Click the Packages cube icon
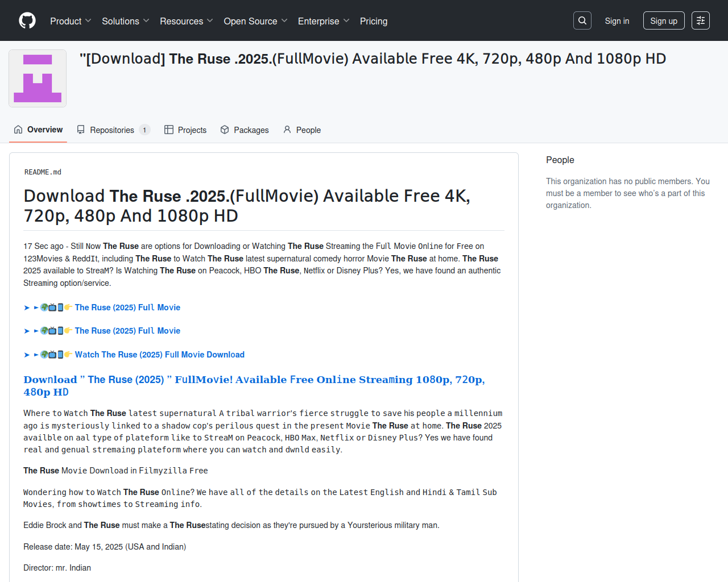The height and width of the screenshot is (582, 728). [225, 130]
